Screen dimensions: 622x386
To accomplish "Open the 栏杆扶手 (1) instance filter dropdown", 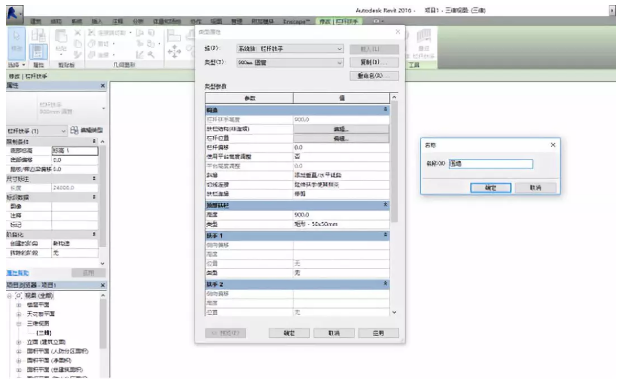I will coord(36,131).
